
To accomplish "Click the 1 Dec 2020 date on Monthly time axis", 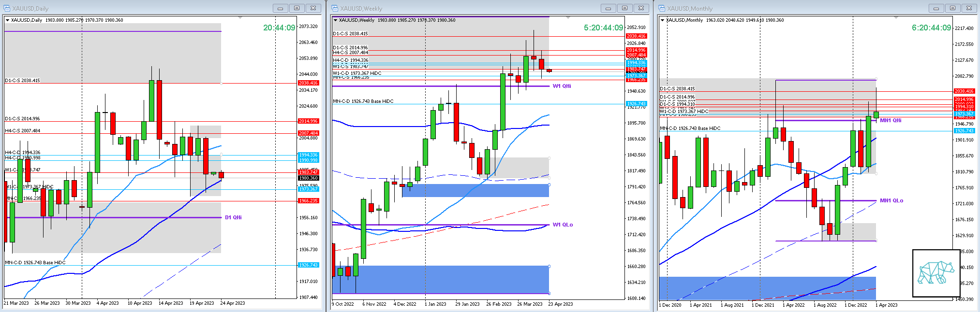I will point(670,305).
